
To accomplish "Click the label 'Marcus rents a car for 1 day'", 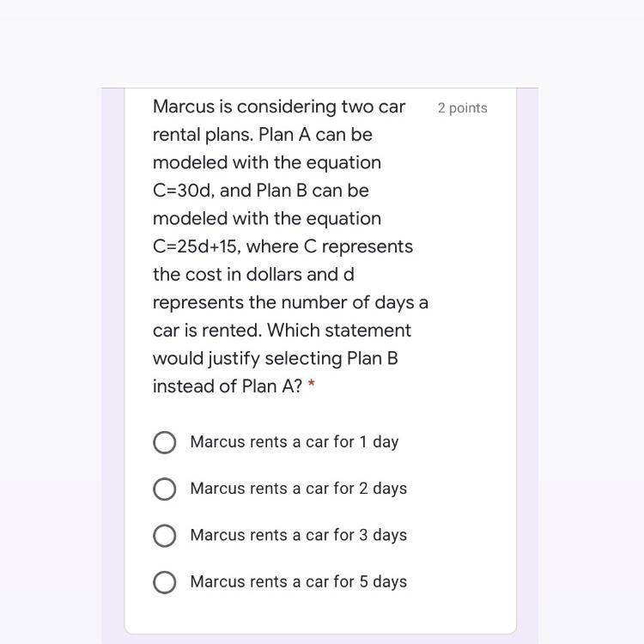I will [295, 442].
